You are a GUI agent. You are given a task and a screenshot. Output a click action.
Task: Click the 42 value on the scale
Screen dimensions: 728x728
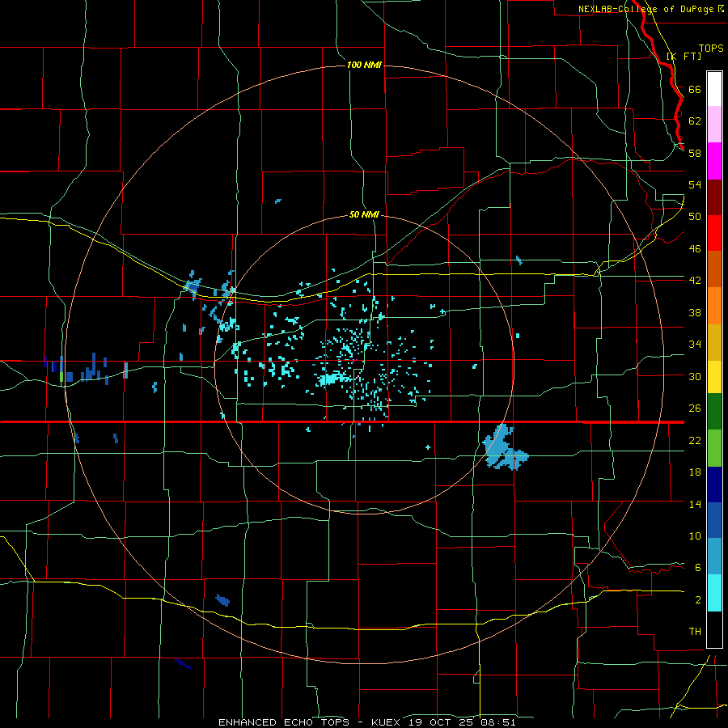(x=695, y=280)
